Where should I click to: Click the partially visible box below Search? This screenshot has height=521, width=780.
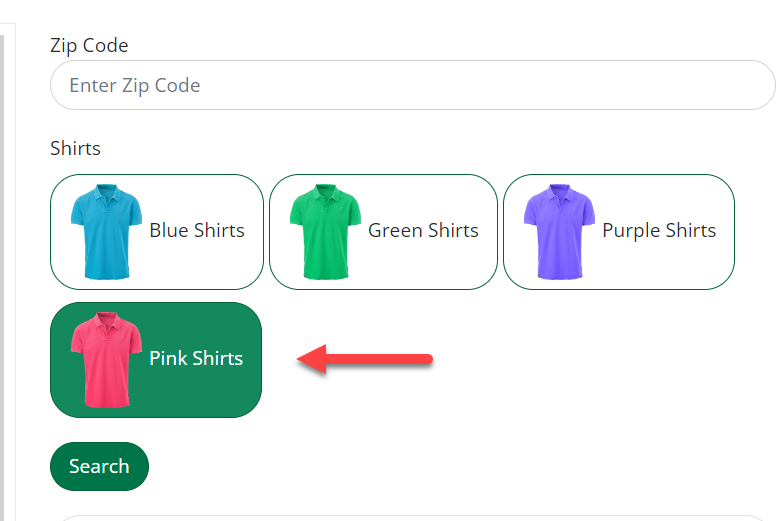(x=412, y=518)
